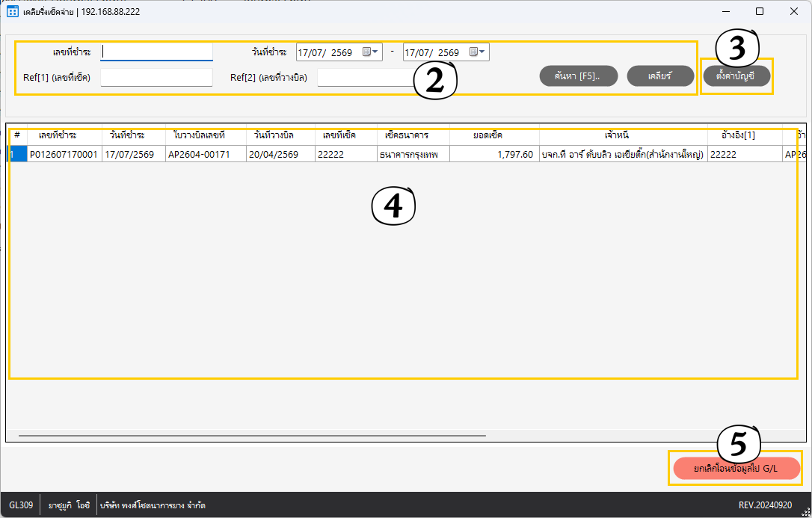Click the horizontal scrollbar of the table
The height and width of the screenshot is (518, 812).
[x=252, y=436]
